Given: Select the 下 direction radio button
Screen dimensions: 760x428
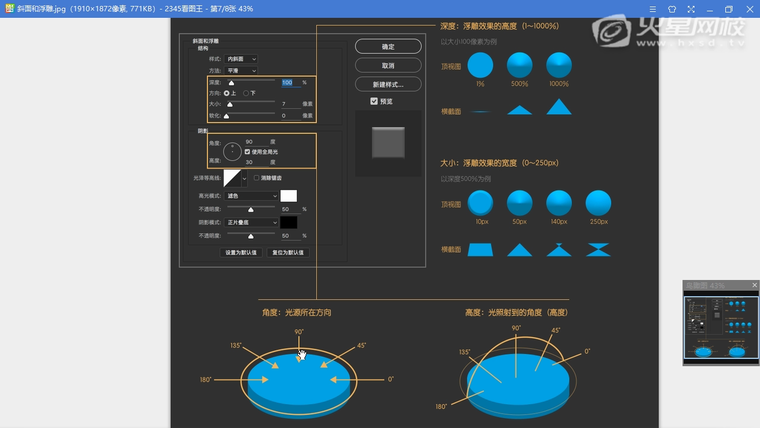Looking at the screenshot, I should pos(243,93).
